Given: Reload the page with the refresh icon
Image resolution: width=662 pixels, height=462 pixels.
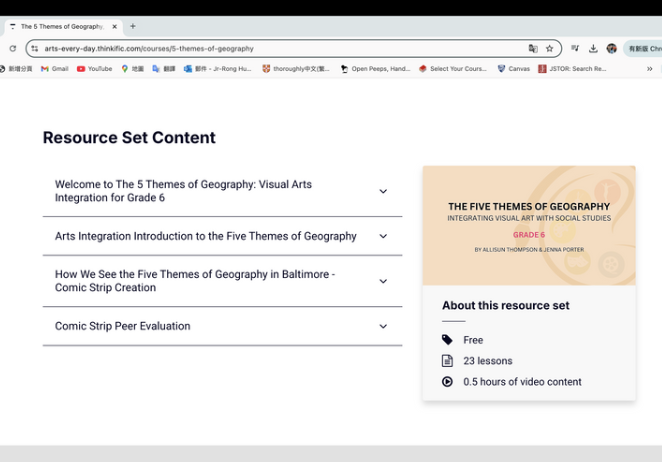Looking at the screenshot, I should pyautogui.click(x=12, y=48).
